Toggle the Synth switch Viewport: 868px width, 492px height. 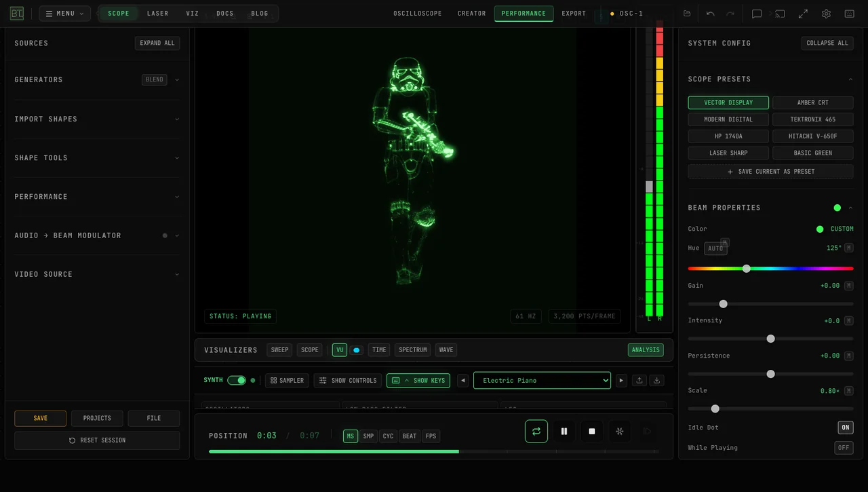click(x=237, y=380)
